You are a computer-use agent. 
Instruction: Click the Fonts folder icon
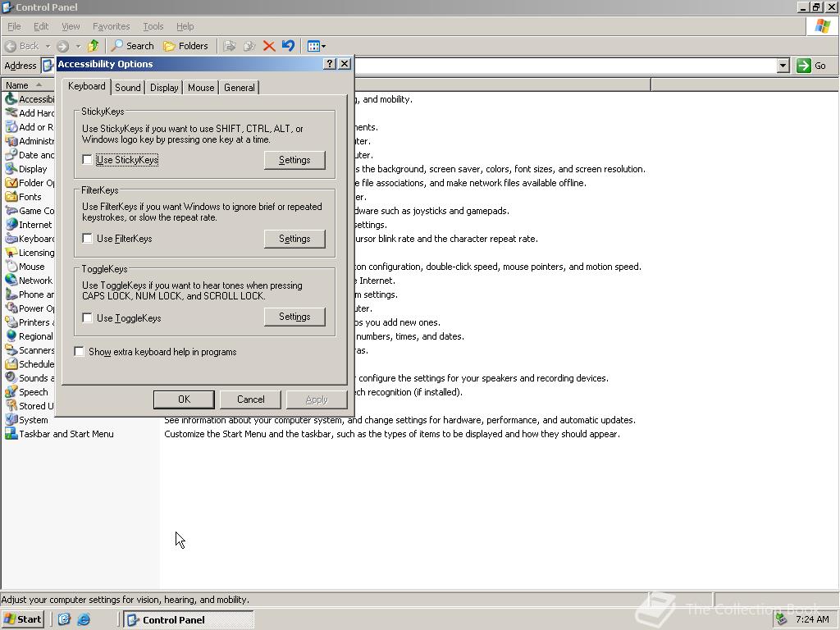pos(11,197)
